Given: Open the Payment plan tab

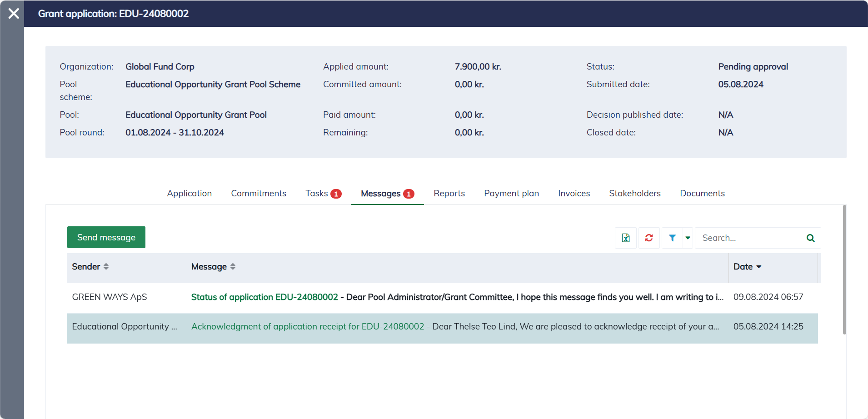Looking at the screenshot, I should [x=511, y=194].
